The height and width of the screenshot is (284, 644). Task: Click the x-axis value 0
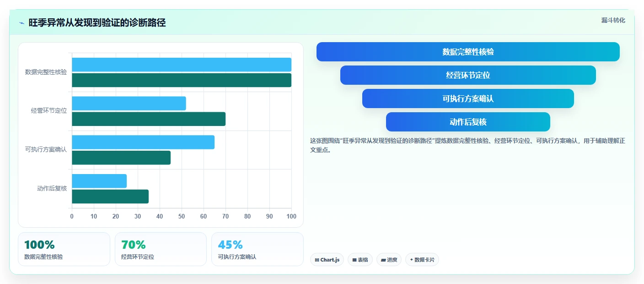[x=72, y=216]
